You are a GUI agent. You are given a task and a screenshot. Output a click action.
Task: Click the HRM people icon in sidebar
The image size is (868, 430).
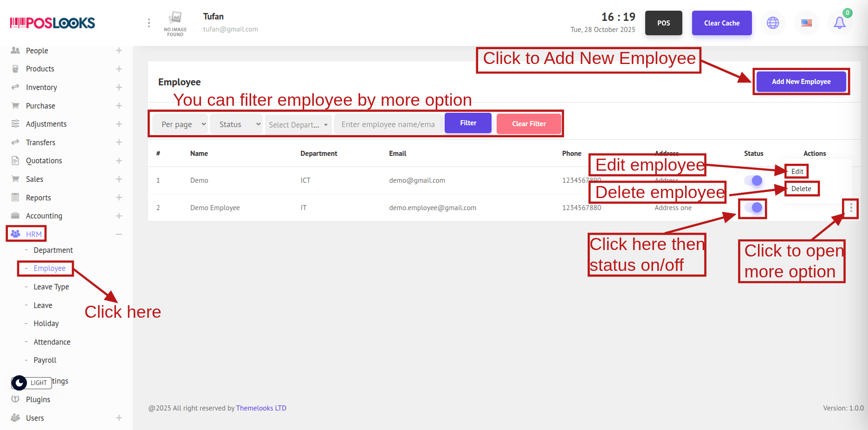pyautogui.click(x=15, y=234)
